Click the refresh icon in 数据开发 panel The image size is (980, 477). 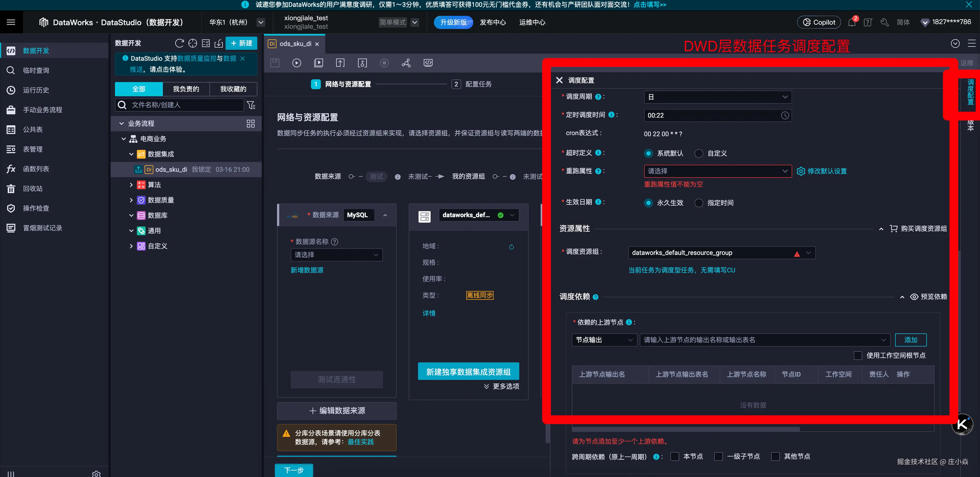(x=179, y=43)
